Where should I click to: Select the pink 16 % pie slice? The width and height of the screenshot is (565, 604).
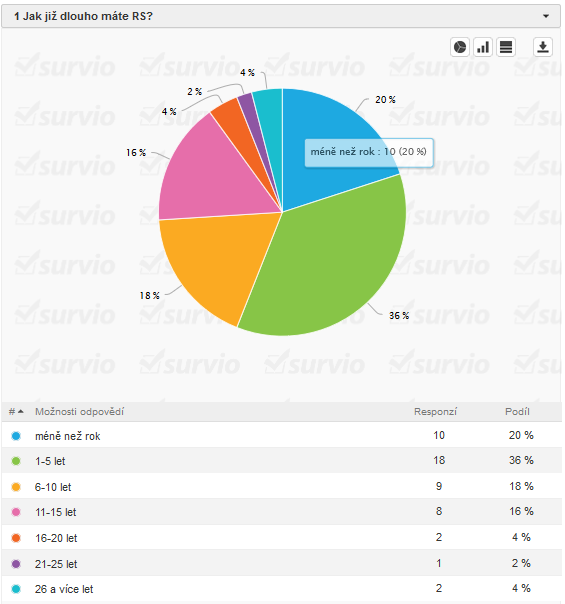pos(216,177)
